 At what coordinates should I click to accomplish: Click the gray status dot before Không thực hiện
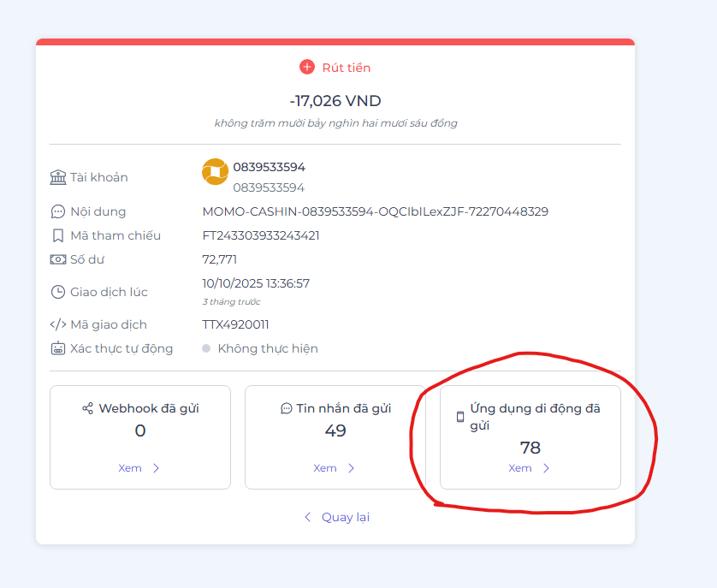[206, 348]
